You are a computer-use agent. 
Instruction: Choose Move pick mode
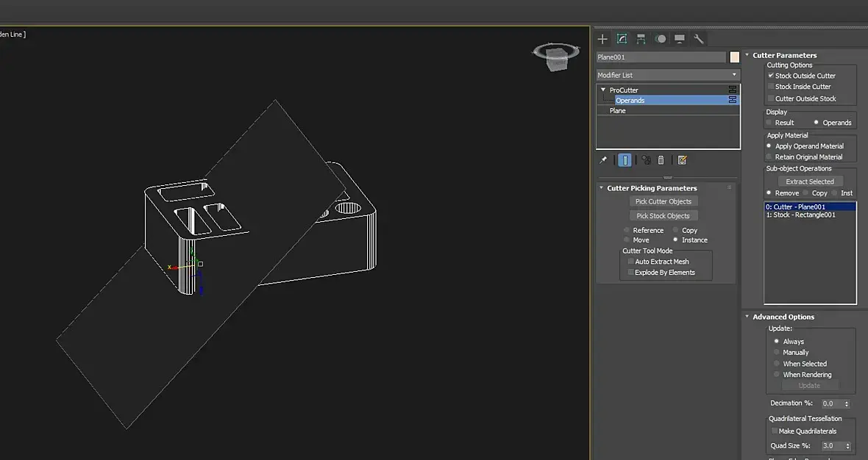pyautogui.click(x=627, y=240)
